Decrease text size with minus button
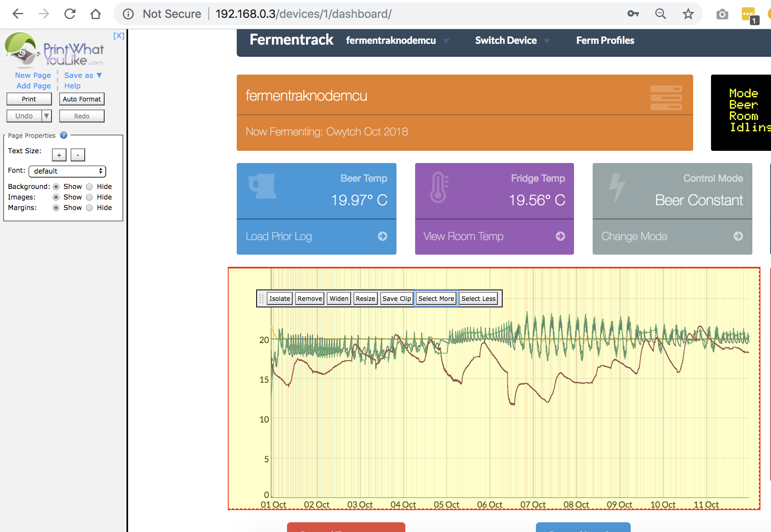Image resolution: width=771 pixels, height=532 pixels. [x=78, y=154]
